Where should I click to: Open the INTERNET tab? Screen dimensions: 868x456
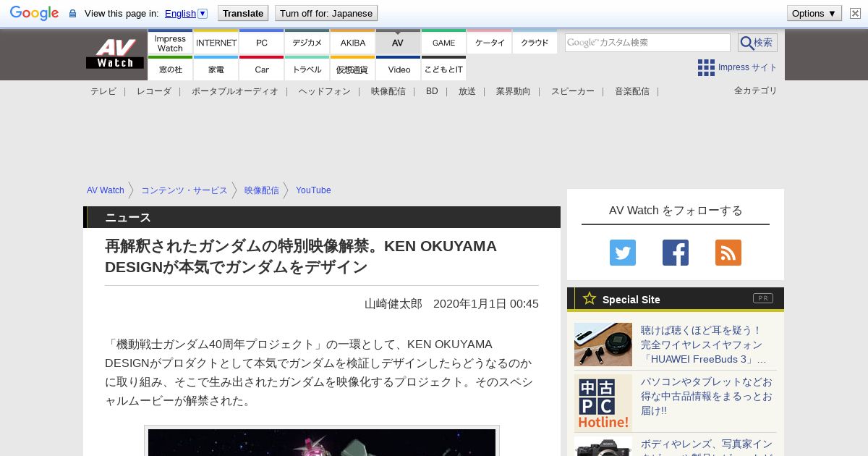pyautogui.click(x=216, y=42)
